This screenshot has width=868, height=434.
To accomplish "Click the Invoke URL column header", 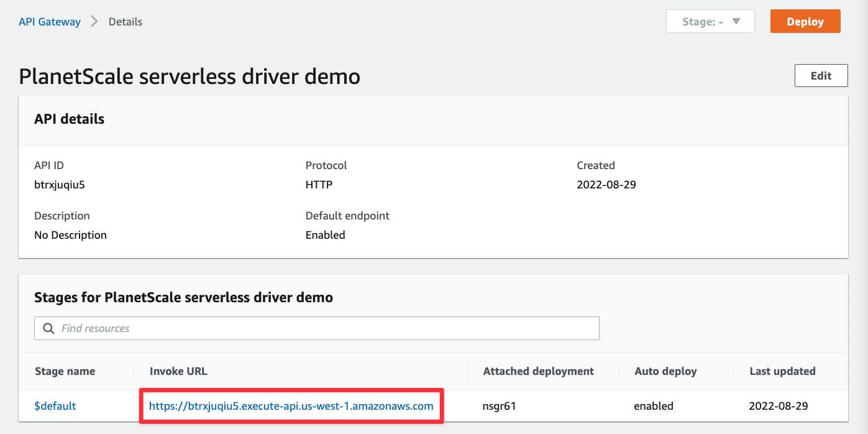I will 178,371.
